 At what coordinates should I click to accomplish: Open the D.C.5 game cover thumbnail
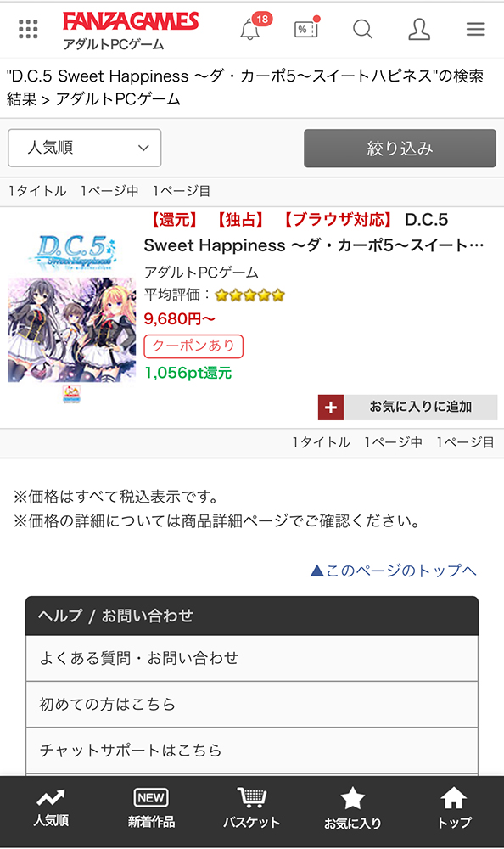pos(71,309)
